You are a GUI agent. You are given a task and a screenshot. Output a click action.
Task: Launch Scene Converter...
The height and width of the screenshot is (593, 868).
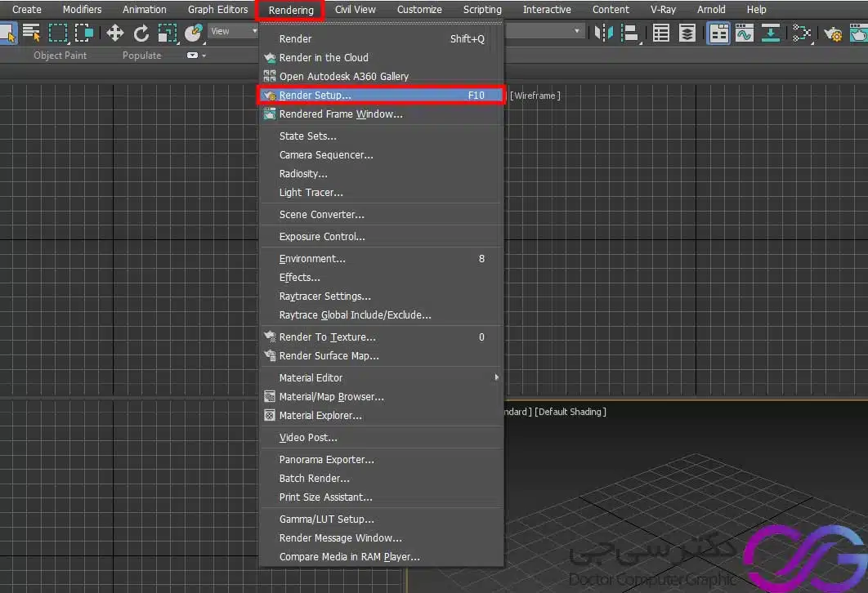pos(382,215)
